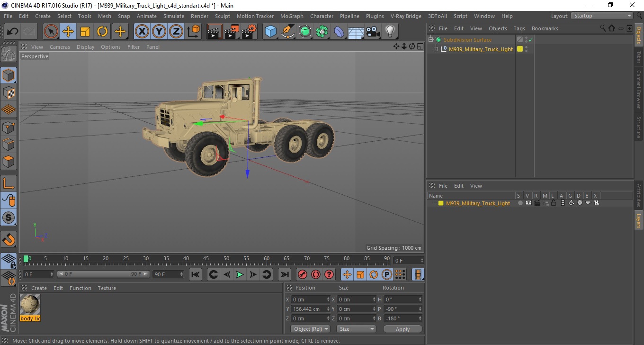Toggle layer Solo in Layers manager
644x345 pixels.
pyautogui.click(x=520, y=203)
